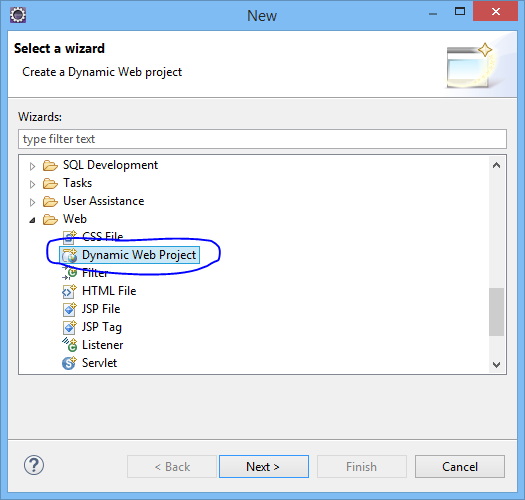Expand the Tasks category
525x500 pixels.
32,184
